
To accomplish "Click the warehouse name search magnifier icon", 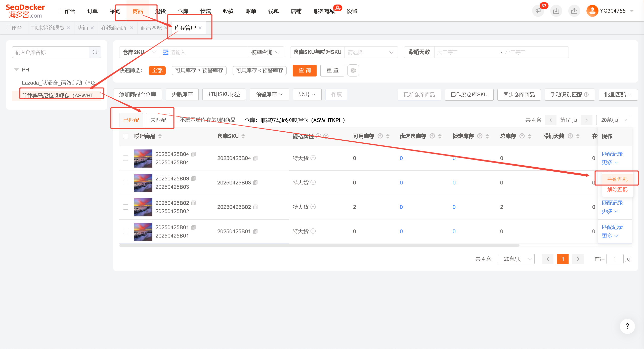I will [95, 52].
